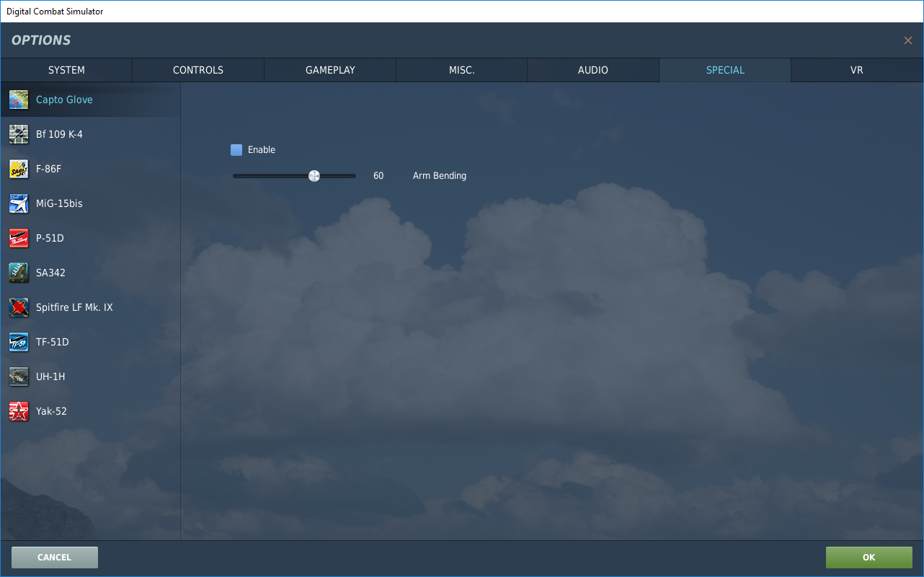924x577 pixels.
Task: Click the F-86F Sabre icon
Action: click(x=19, y=169)
